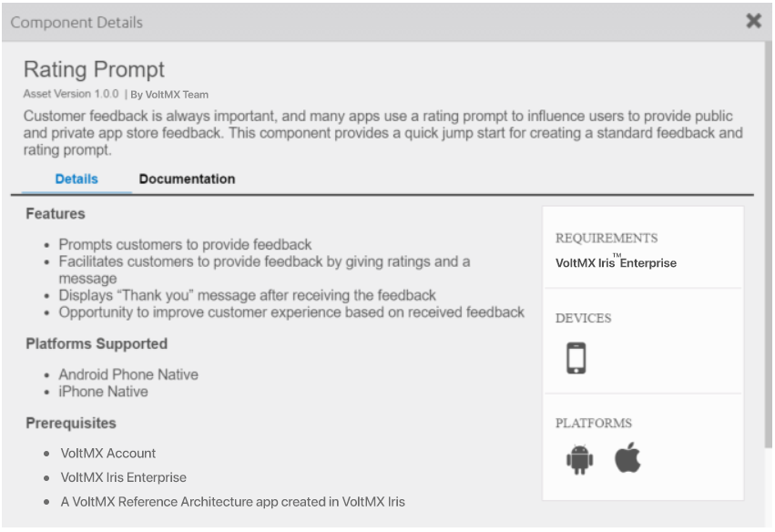
Task: Switch to the Documentation tab
Action: click(187, 179)
